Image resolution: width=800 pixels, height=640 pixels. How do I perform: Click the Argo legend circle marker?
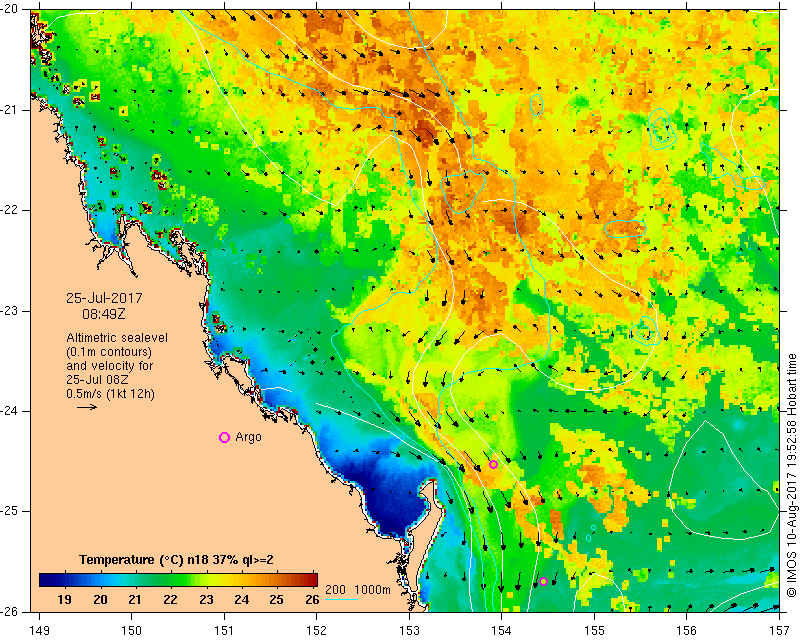pyautogui.click(x=224, y=437)
